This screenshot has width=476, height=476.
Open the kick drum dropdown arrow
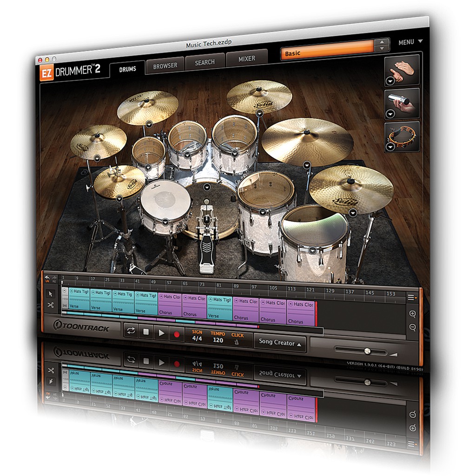207,187
